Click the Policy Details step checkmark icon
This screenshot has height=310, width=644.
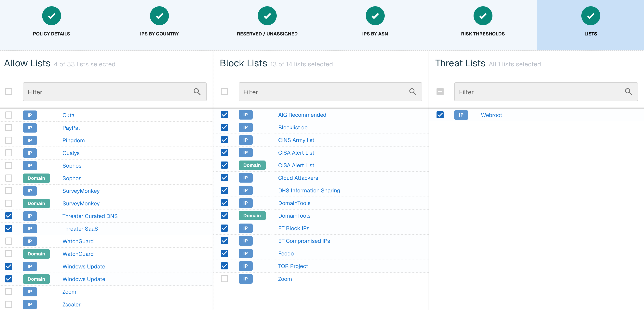click(51, 16)
